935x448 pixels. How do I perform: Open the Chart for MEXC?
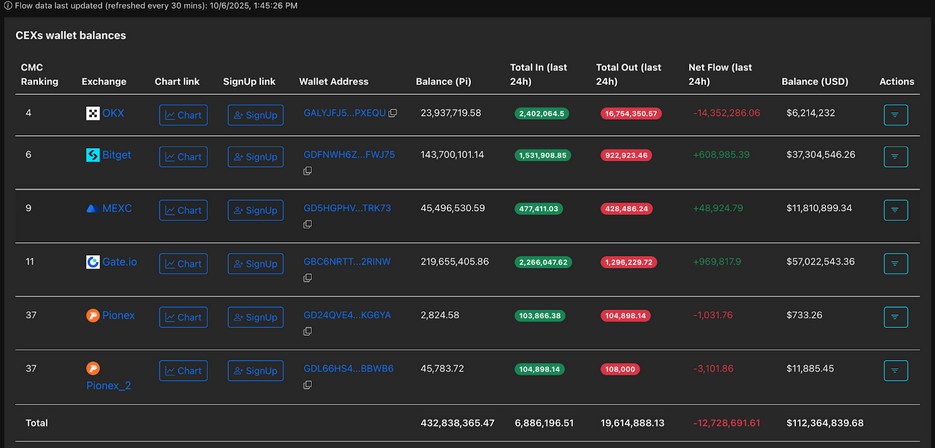pyautogui.click(x=183, y=210)
